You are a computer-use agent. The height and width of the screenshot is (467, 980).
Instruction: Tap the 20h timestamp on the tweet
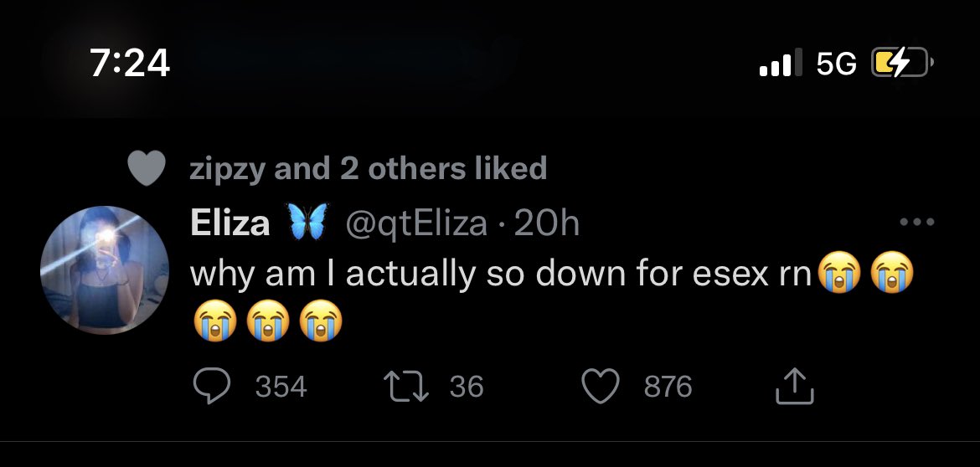(x=548, y=223)
